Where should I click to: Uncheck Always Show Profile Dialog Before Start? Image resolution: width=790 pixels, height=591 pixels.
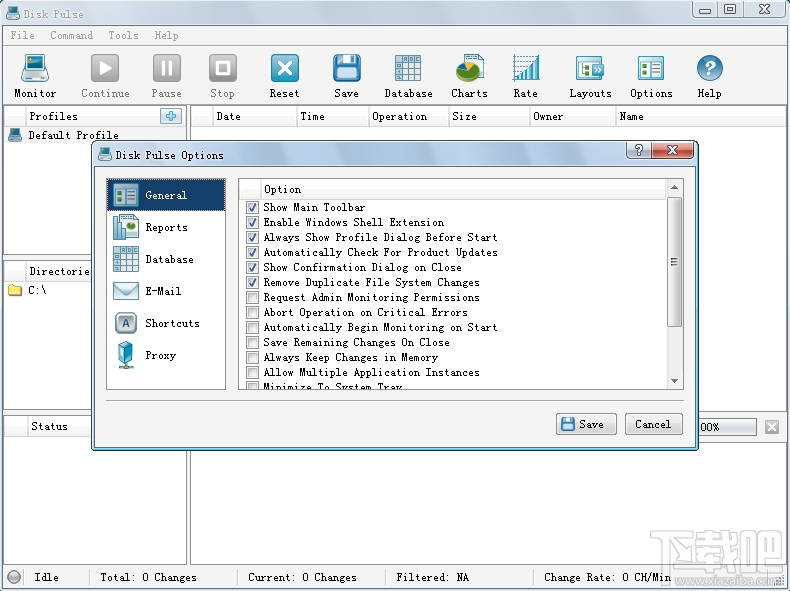[252, 237]
